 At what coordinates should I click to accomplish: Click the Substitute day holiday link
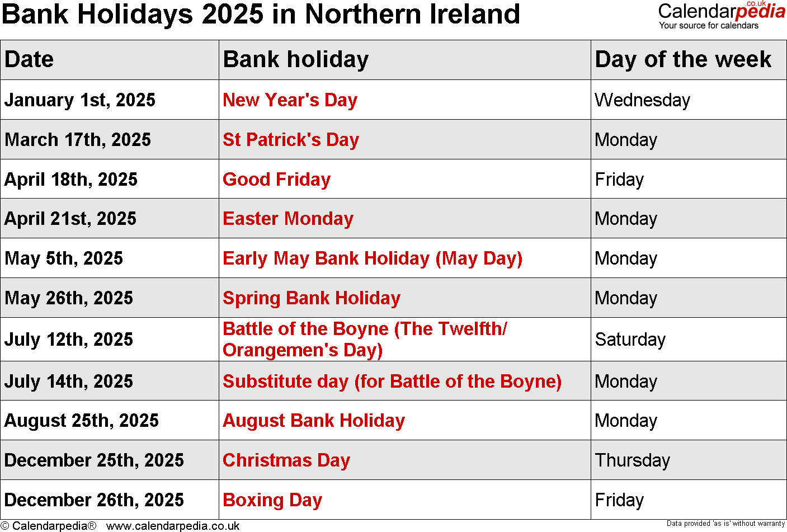[x=392, y=382]
